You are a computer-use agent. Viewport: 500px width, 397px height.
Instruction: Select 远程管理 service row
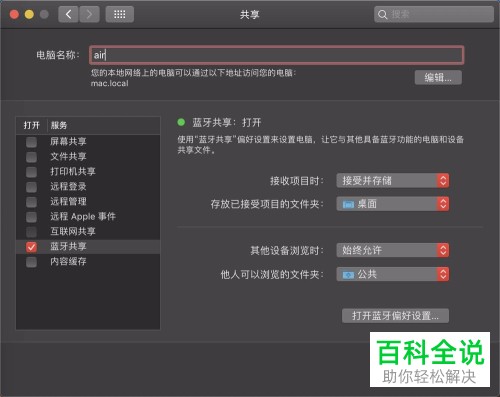pos(88,202)
